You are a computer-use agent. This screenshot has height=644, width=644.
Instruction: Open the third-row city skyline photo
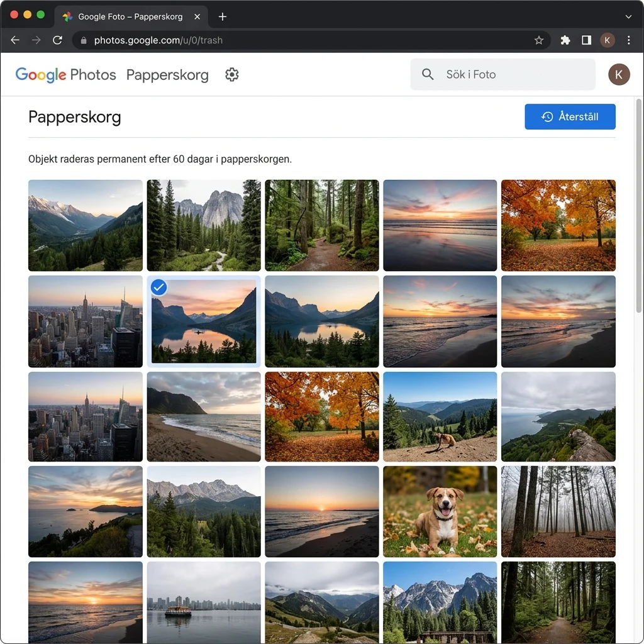click(x=86, y=416)
